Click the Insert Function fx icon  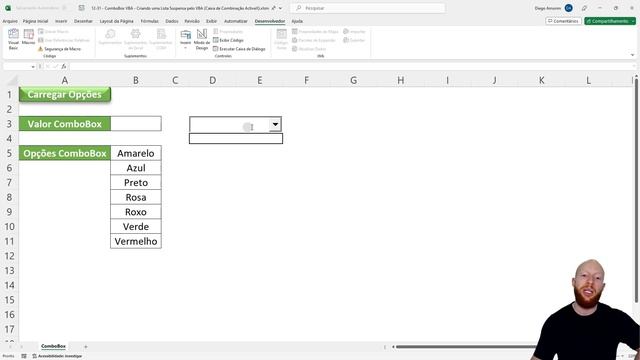[64, 67]
